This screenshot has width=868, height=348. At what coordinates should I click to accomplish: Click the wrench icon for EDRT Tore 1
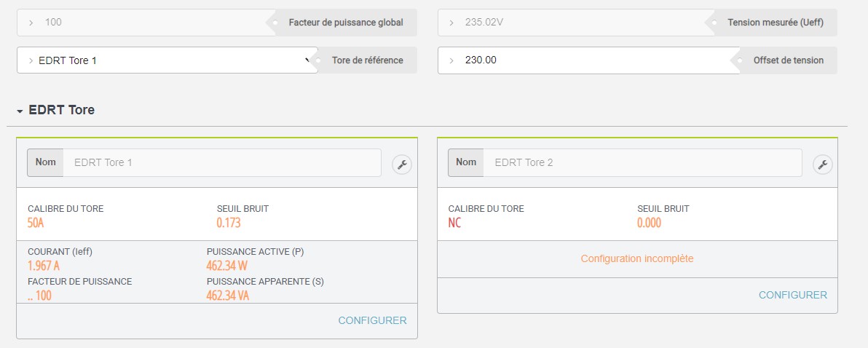[402, 165]
